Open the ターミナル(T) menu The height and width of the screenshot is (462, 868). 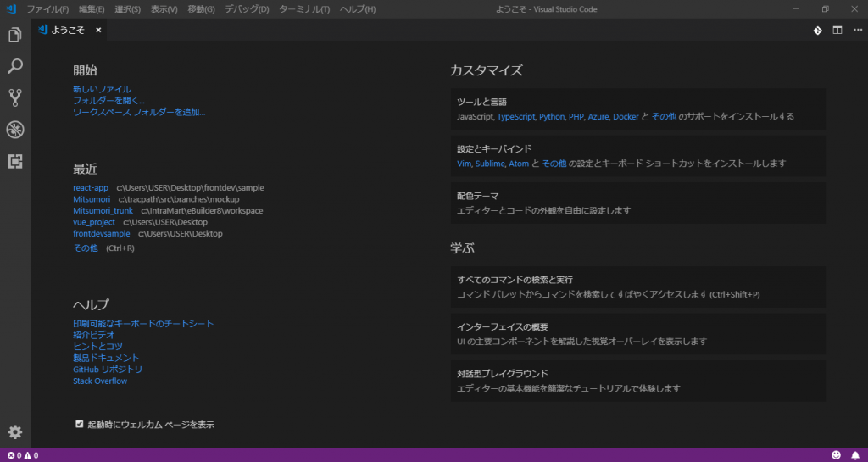304,9
